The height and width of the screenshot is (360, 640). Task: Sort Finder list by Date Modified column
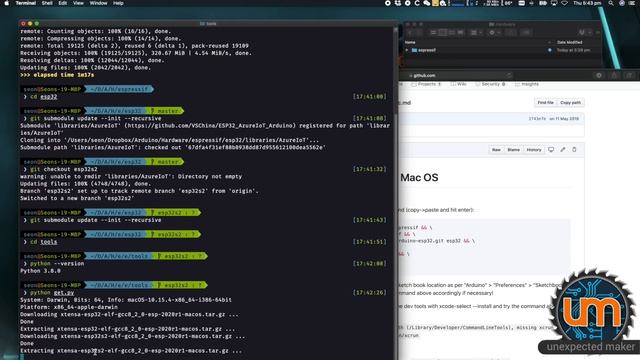click(x=569, y=42)
